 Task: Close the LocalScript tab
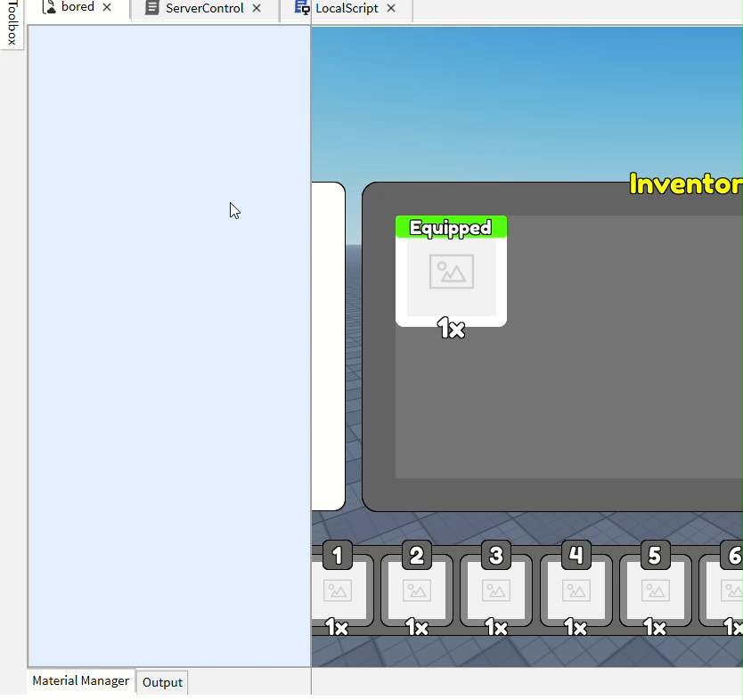(x=389, y=9)
